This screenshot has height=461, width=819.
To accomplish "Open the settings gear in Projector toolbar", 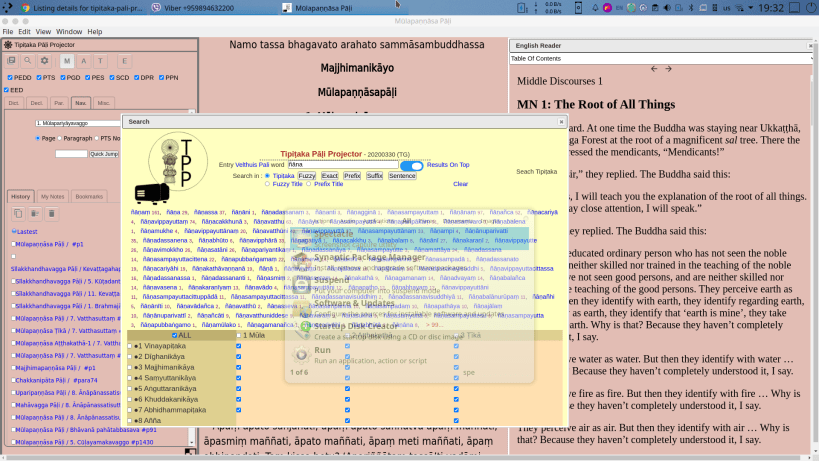I will (x=44, y=61).
